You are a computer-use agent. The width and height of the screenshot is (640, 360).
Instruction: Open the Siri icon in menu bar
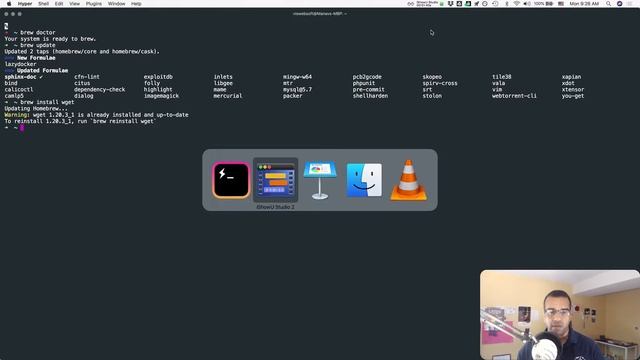coord(620,4)
